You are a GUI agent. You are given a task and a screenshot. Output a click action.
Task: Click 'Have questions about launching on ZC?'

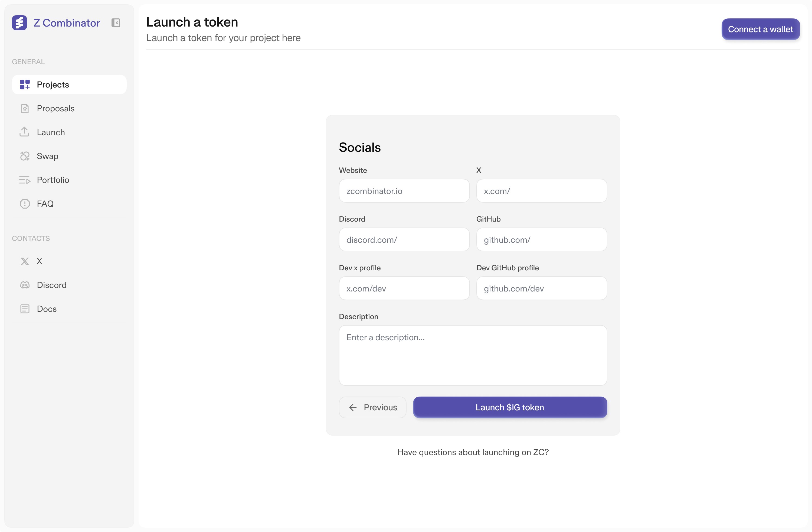point(473,452)
